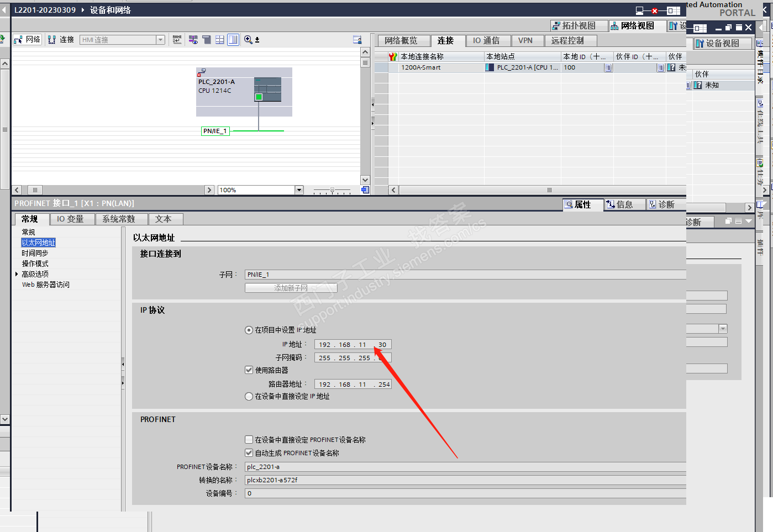This screenshot has width=773, height=532.
Task: Toggle 自动生成 PROFINET设备名称 checkbox
Action: pos(249,453)
